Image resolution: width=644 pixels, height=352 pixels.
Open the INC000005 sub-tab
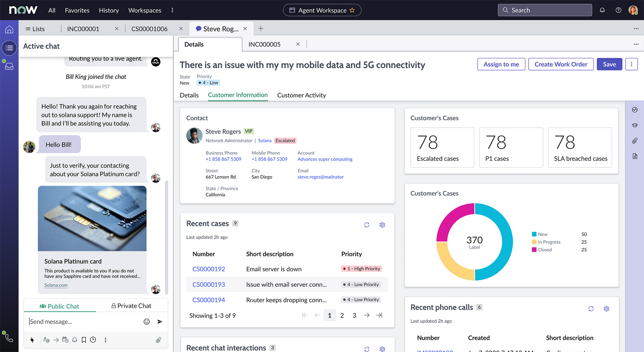click(264, 44)
